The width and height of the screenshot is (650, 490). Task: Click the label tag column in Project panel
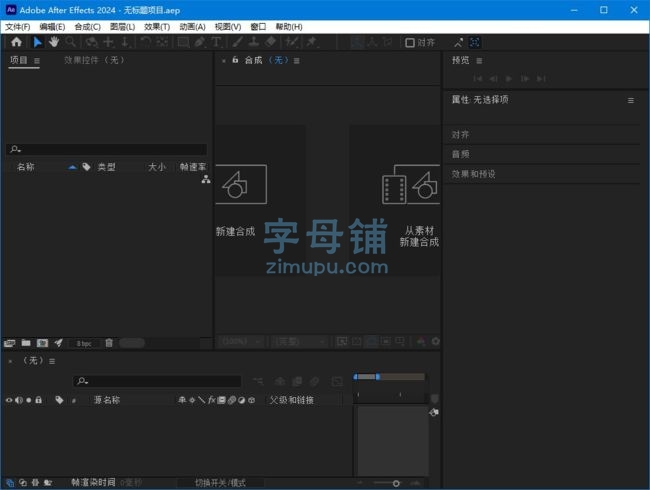pos(86,167)
